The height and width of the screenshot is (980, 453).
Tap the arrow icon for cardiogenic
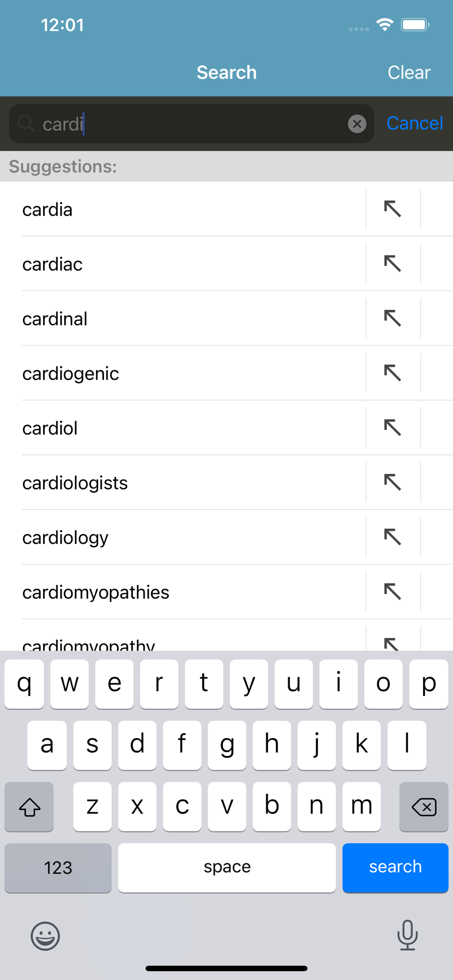coord(393,373)
